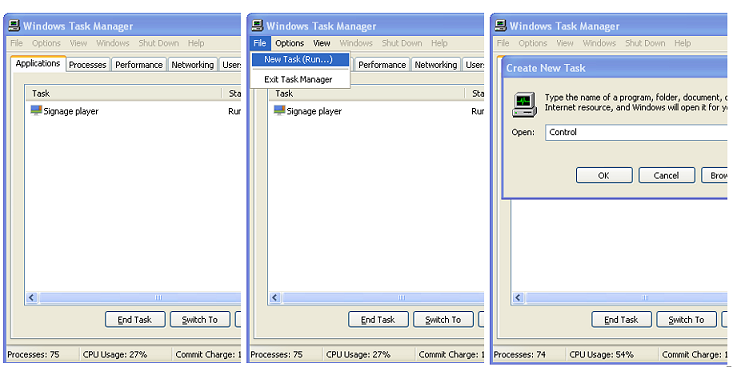Viewport: 733px width, 367px height.
Task: Click End Task button in left window
Action: point(135,320)
